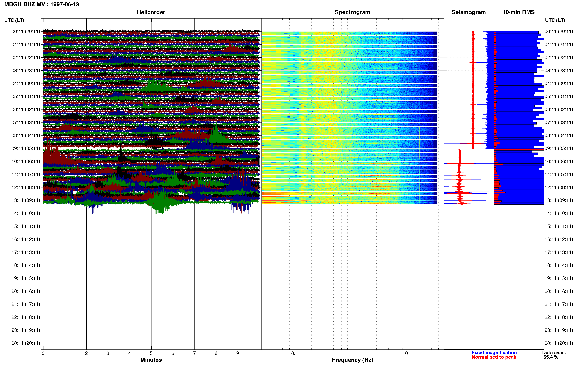Click left time label '03:11 (23:11)'
Screen dimensions: 588x368
26,71
